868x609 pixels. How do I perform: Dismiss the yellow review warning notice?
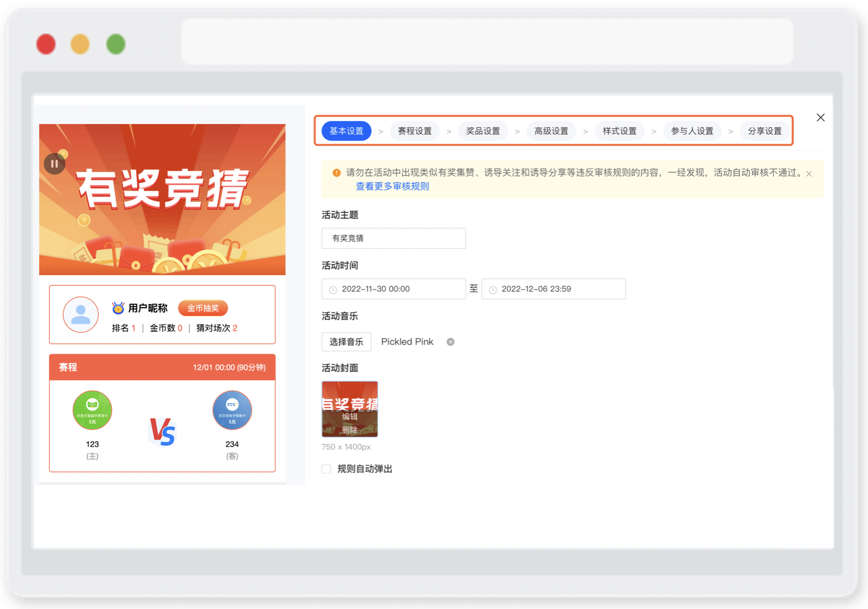click(x=809, y=173)
